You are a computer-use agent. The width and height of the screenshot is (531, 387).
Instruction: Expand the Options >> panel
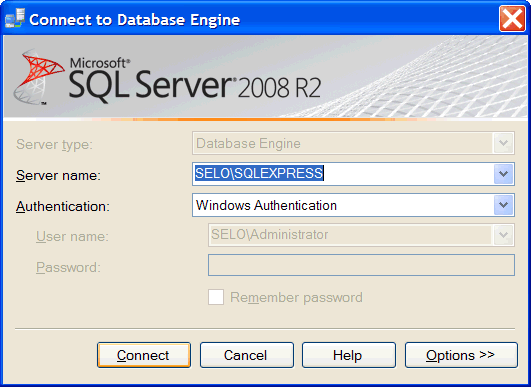[x=461, y=355]
